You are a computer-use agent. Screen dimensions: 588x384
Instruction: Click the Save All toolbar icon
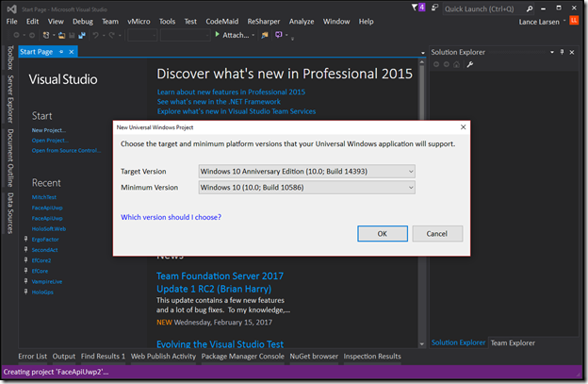coord(82,35)
